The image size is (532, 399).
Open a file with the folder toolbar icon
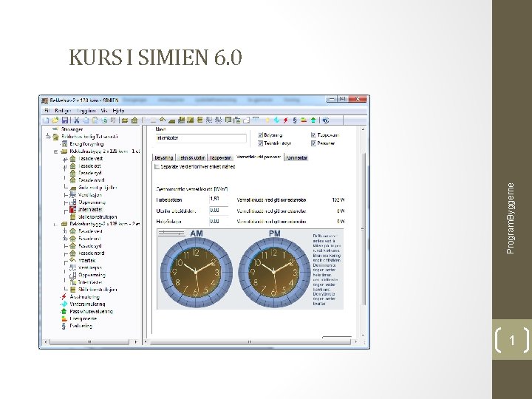(x=55, y=120)
